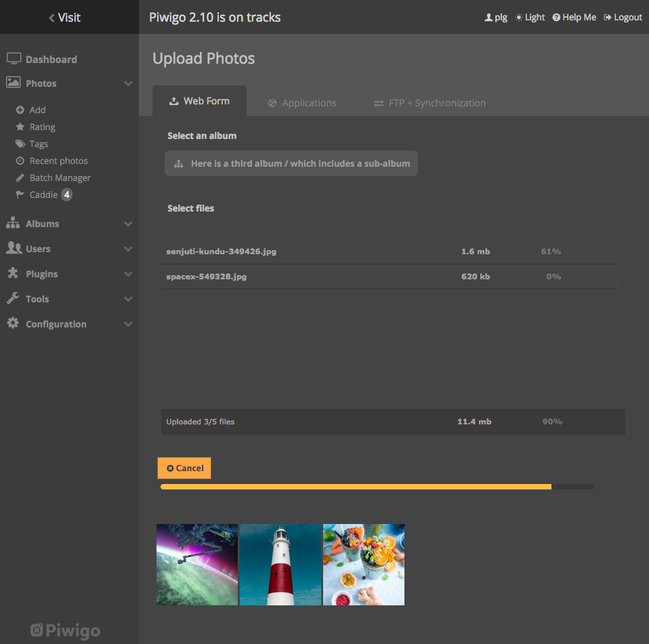Image resolution: width=649 pixels, height=644 pixels.
Task: Click the clock icon for Recent photos
Action: (x=20, y=161)
